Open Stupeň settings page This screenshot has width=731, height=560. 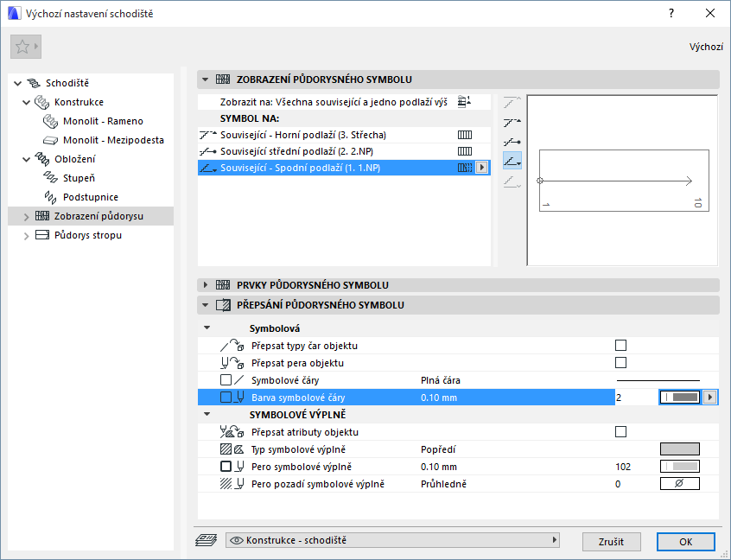point(79,178)
